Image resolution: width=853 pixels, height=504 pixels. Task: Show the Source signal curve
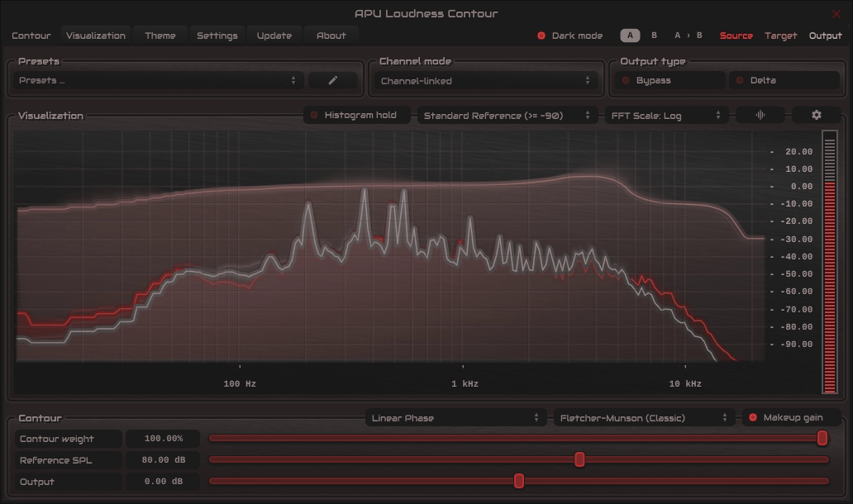(x=736, y=36)
